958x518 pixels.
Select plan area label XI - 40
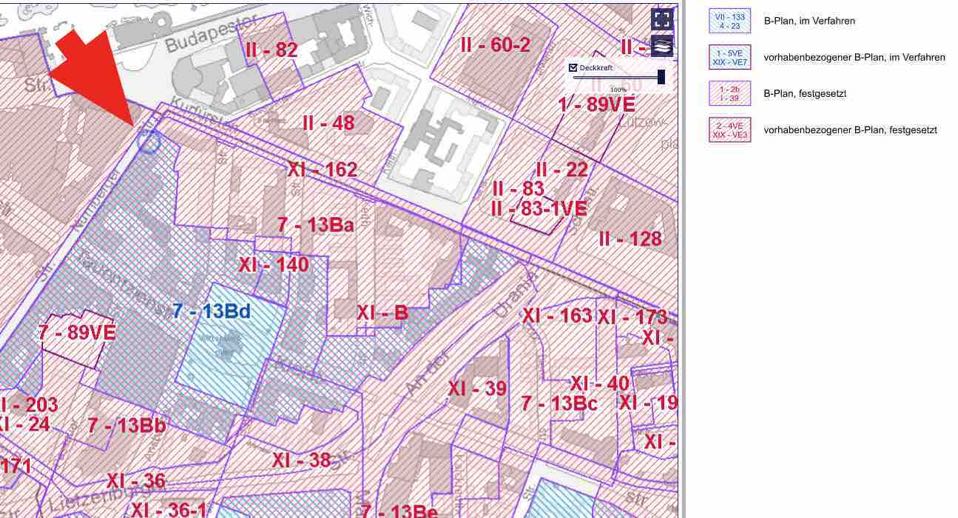[x=599, y=384]
